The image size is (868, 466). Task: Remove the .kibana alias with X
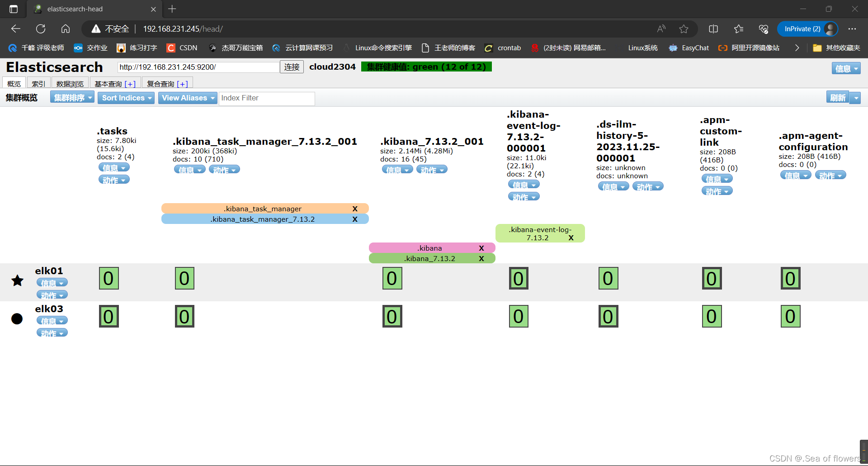click(481, 248)
